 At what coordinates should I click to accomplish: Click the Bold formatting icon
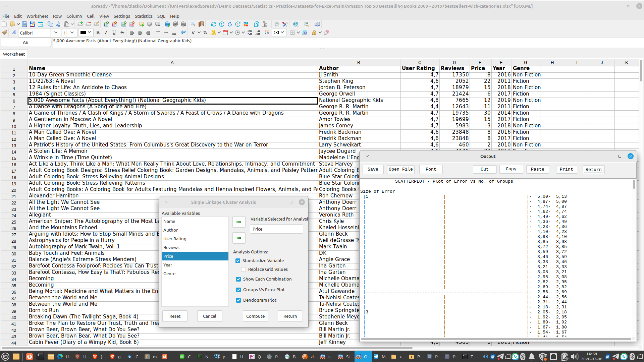pyautogui.click(x=98, y=33)
